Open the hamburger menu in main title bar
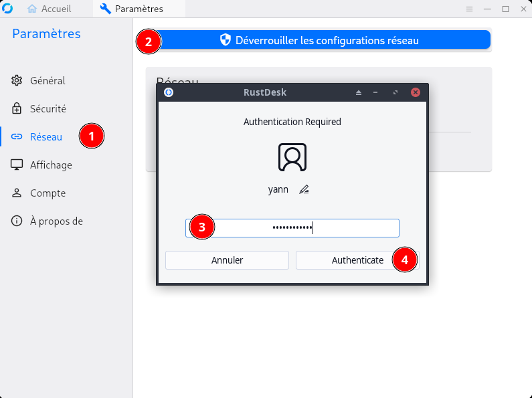532x398 pixels. (x=470, y=9)
